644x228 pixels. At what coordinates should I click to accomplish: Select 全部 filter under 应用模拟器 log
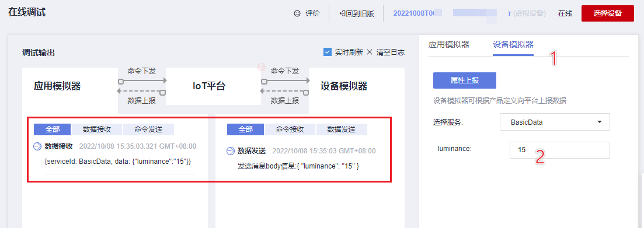52,129
